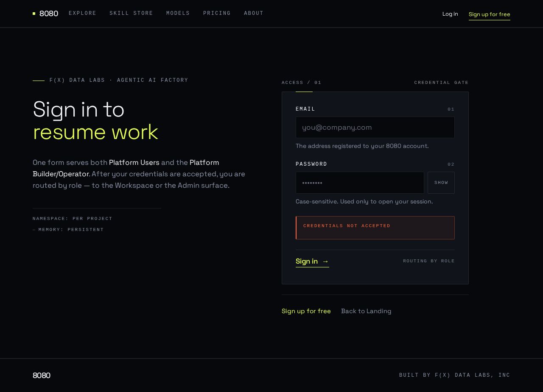Open the Models nav link

pos(178,14)
